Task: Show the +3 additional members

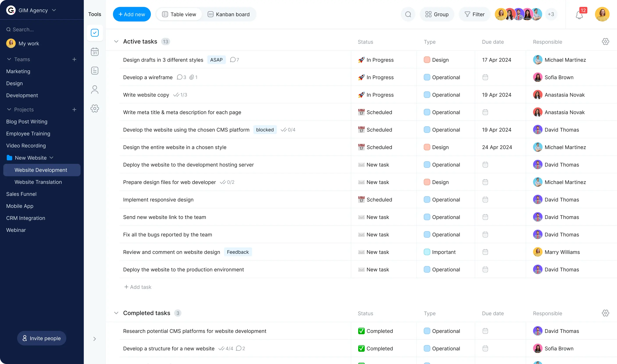Action: pyautogui.click(x=551, y=14)
